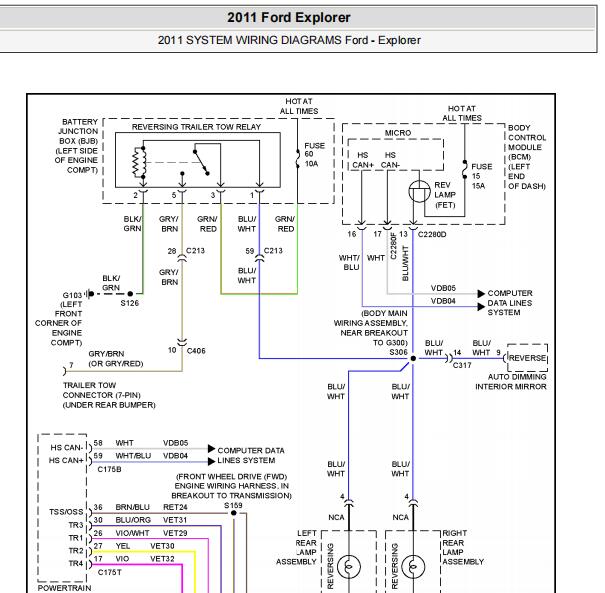Select connector label "C406"
Screen dimensions: 605x593
196,351
